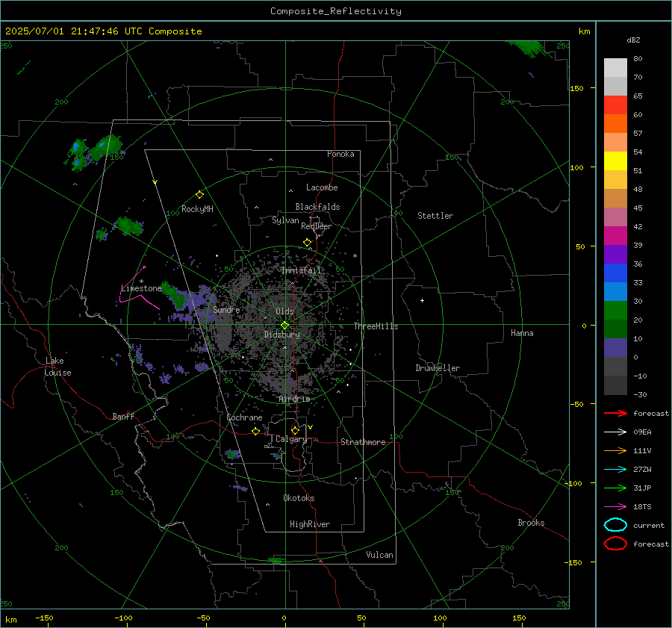Click the ThreeHills label
Screen dimensions: 672x628
click(x=376, y=326)
